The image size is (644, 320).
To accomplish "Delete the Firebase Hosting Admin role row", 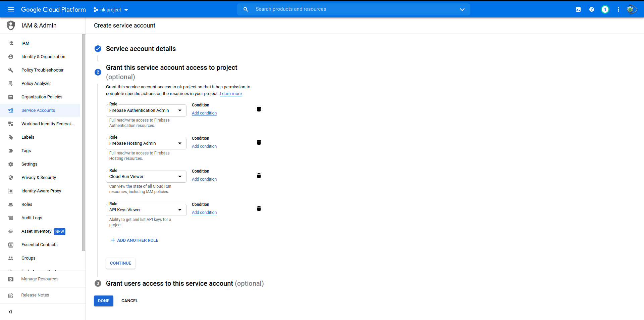I will (259, 142).
